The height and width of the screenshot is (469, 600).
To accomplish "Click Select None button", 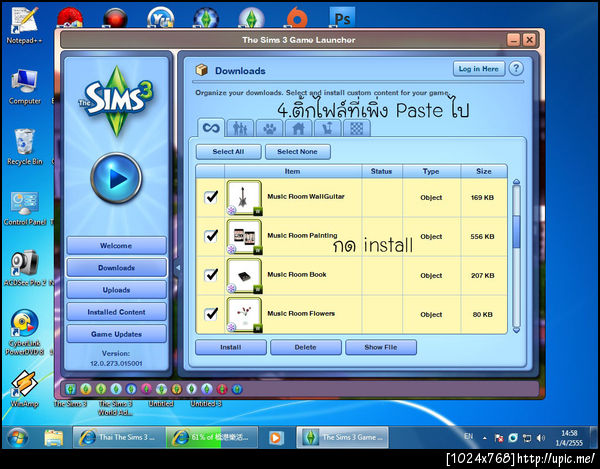I will [x=297, y=152].
